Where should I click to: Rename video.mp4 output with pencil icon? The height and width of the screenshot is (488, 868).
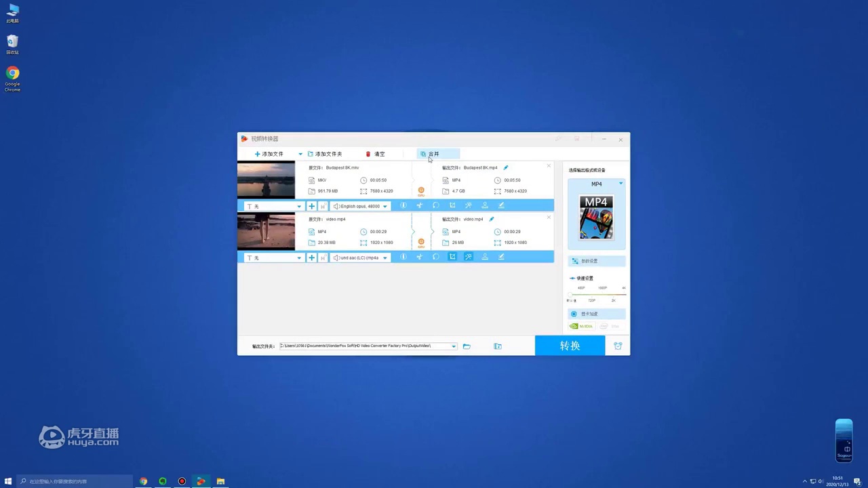pyautogui.click(x=492, y=219)
